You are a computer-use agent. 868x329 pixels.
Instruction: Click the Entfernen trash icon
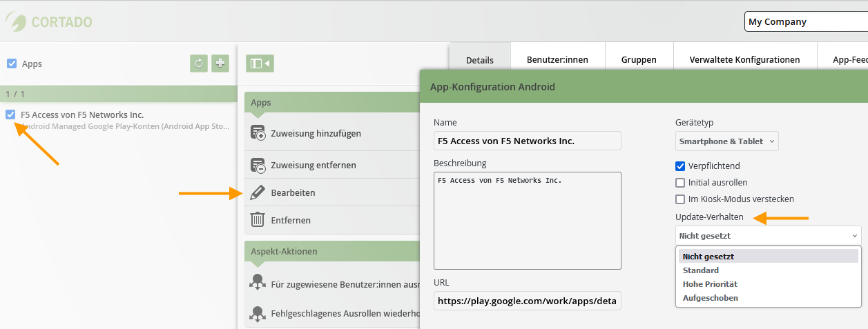click(258, 220)
